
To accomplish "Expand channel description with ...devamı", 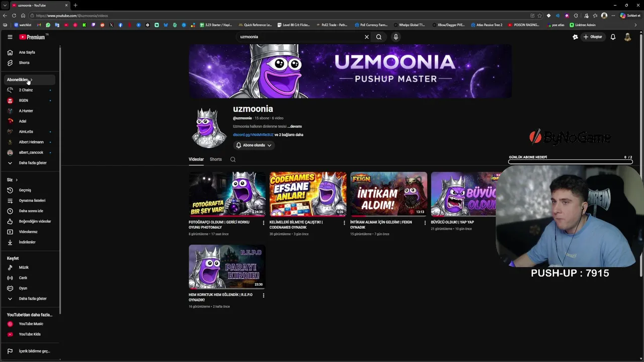I will pos(295,126).
